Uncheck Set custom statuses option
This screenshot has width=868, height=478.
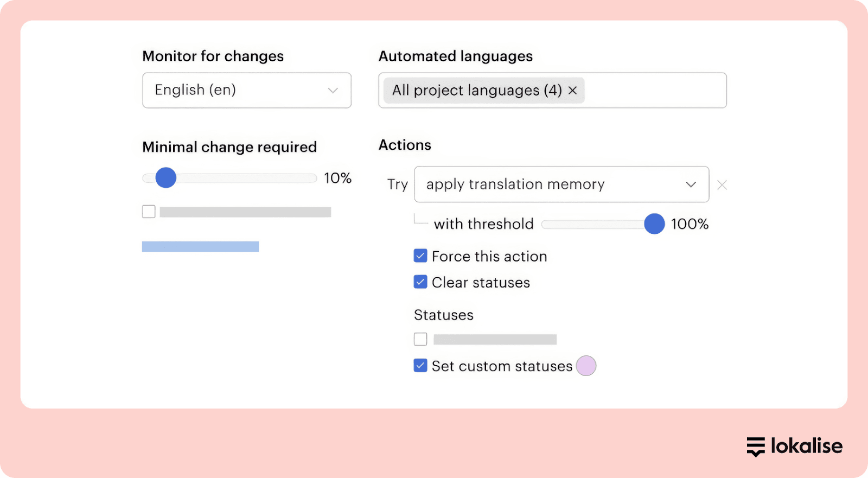pos(420,366)
